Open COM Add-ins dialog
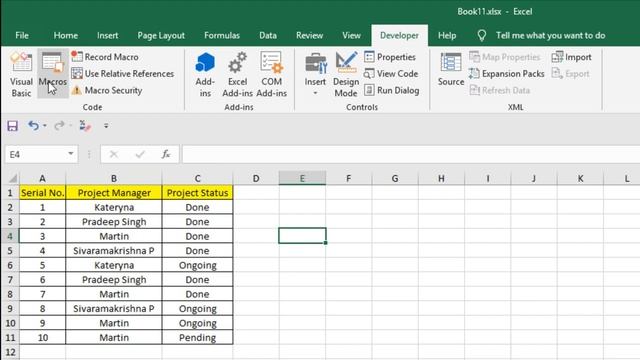 pos(271,75)
